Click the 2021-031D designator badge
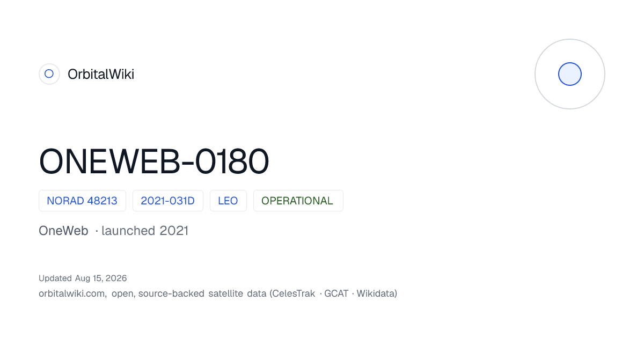644x338 pixels. coord(168,201)
